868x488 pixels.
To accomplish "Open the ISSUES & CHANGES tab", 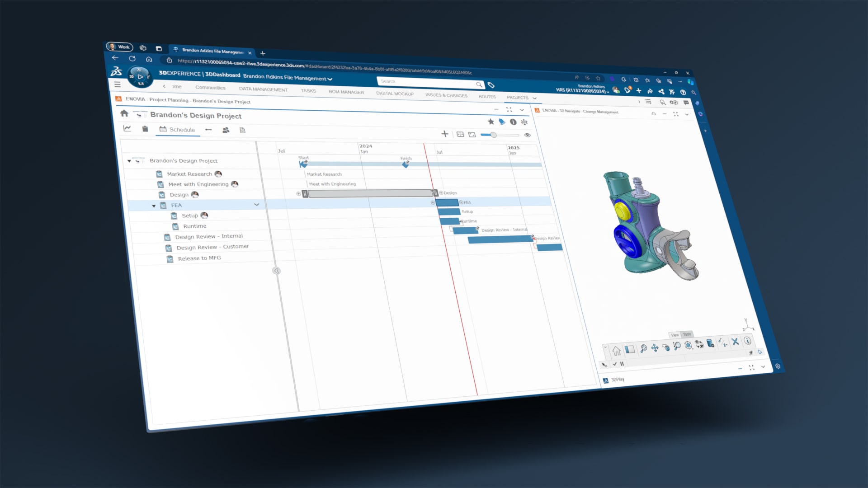I will [446, 95].
